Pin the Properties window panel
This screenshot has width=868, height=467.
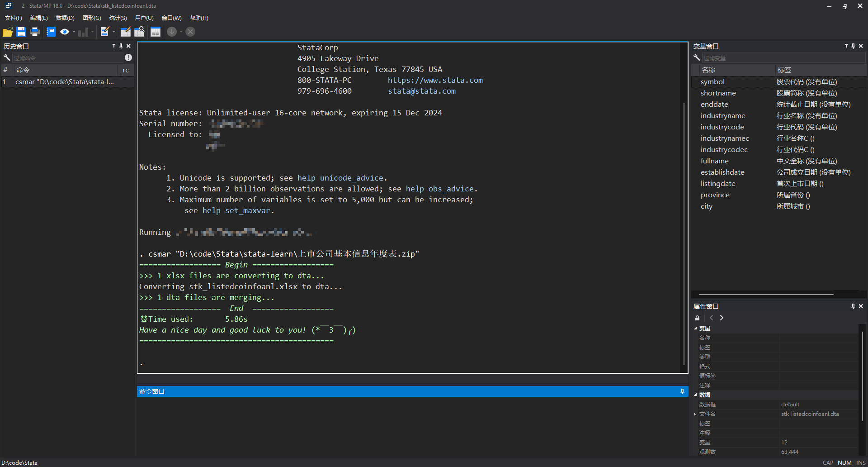pos(853,306)
